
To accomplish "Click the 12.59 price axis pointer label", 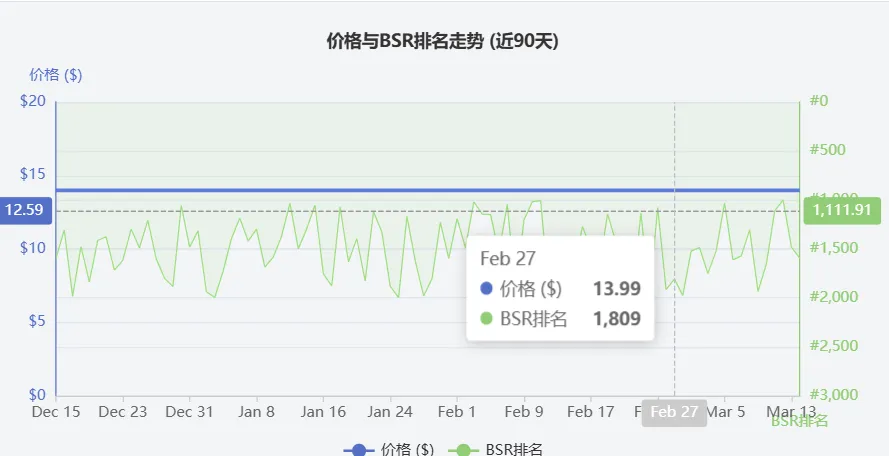I will click(x=24, y=210).
